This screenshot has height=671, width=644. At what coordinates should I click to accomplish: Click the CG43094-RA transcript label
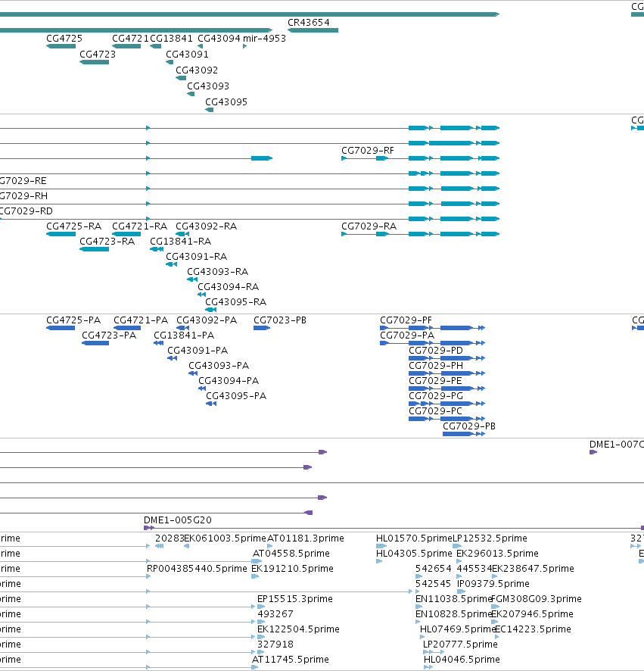click(229, 287)
